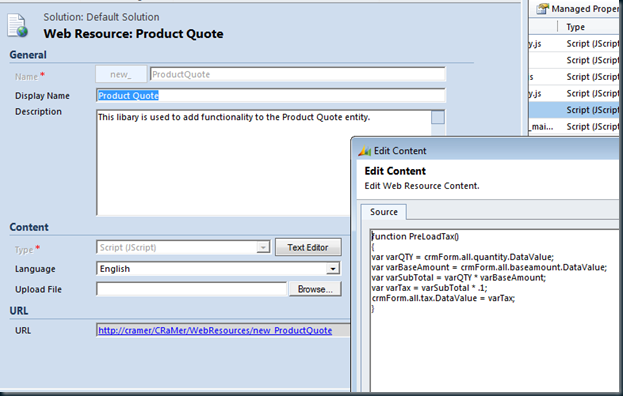This screenshot has width=623, height=396.
Task: Select the _mai... Script row in list
Action: [x=574, y=127]
